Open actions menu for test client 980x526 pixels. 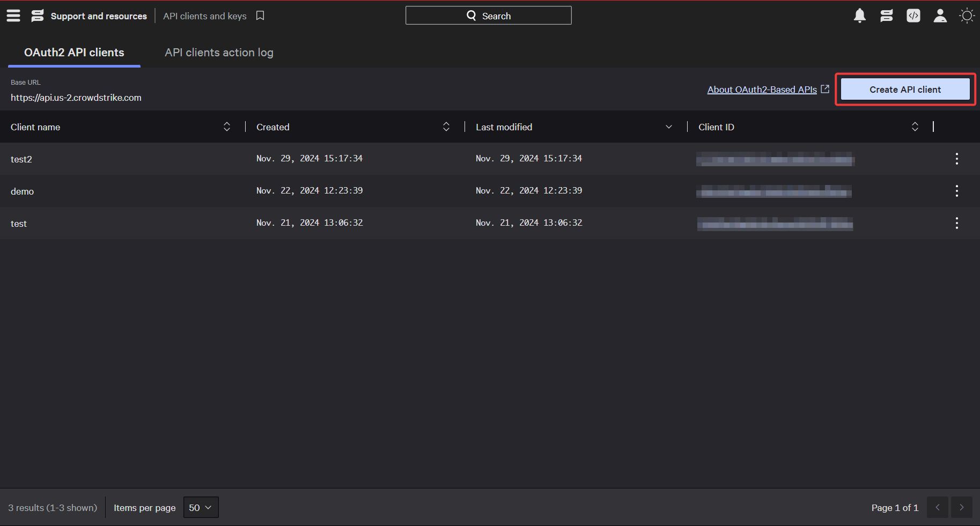click(x=957, y=223)
